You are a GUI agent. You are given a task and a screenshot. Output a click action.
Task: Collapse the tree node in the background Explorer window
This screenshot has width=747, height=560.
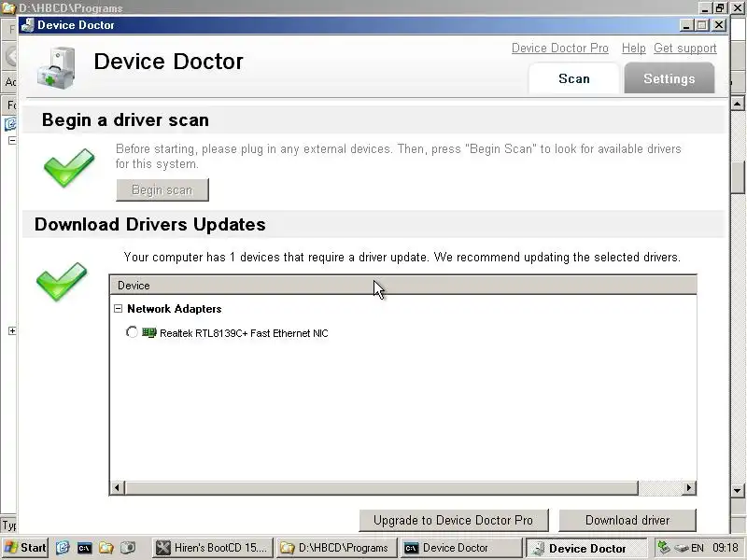point(12,140)
